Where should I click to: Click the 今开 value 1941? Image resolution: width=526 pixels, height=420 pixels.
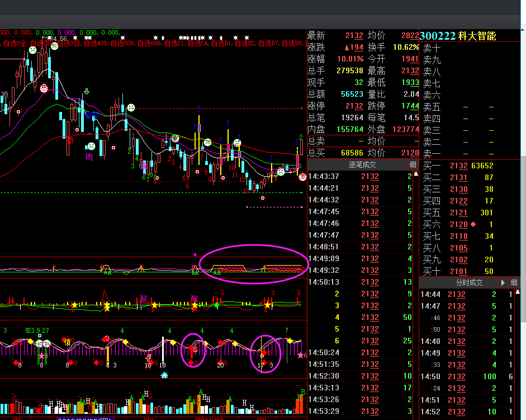click(x=410, y=59)
